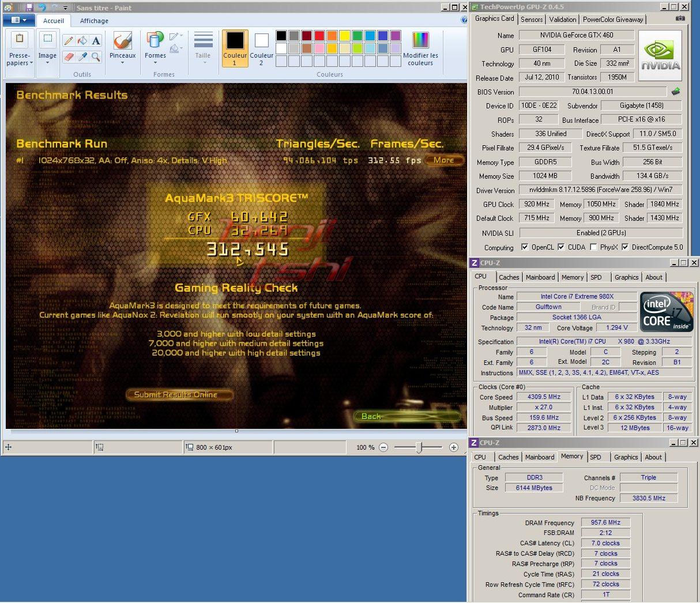Open Modifier les couleurs color editor
Screen dimensions: 700x603
420,48
